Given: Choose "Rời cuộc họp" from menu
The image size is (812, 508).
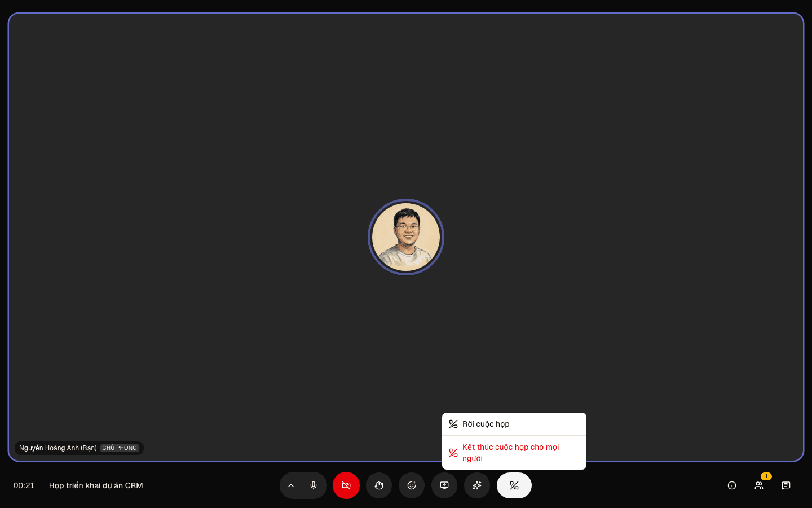Looking at the screenshot, I should point(514,424).
